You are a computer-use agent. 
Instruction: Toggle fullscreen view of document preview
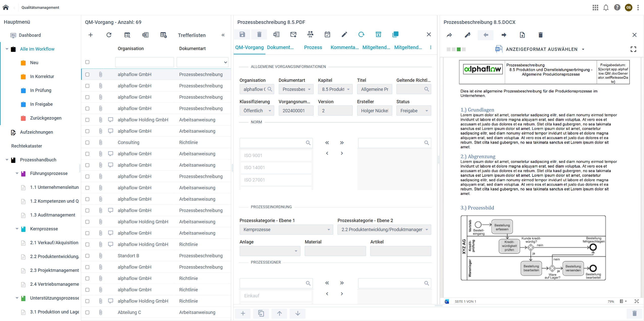633,49
